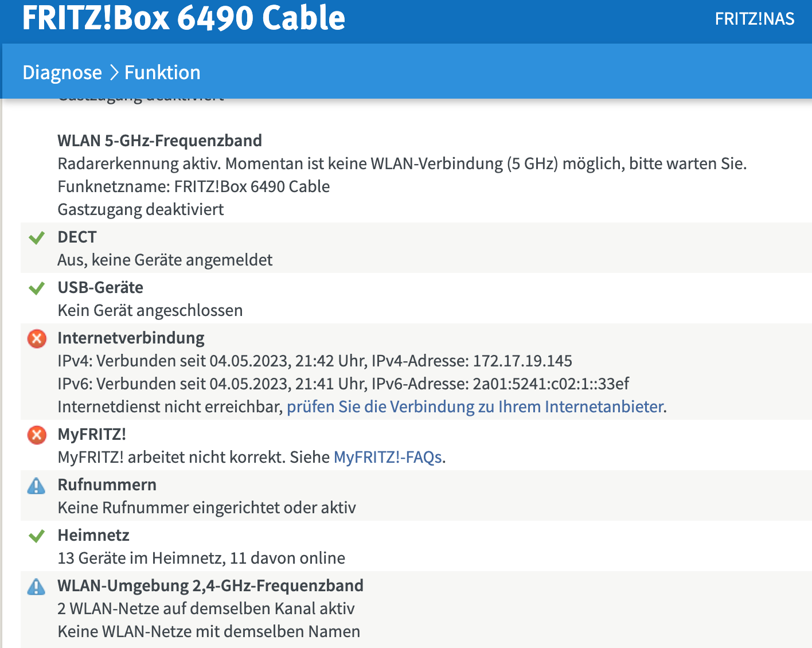Image resolution: width=812 pixels, height=648 pixels.
Task: Click the WLAN 5-GHz-Frequenzband heading
Action: [x=159, y=140]
